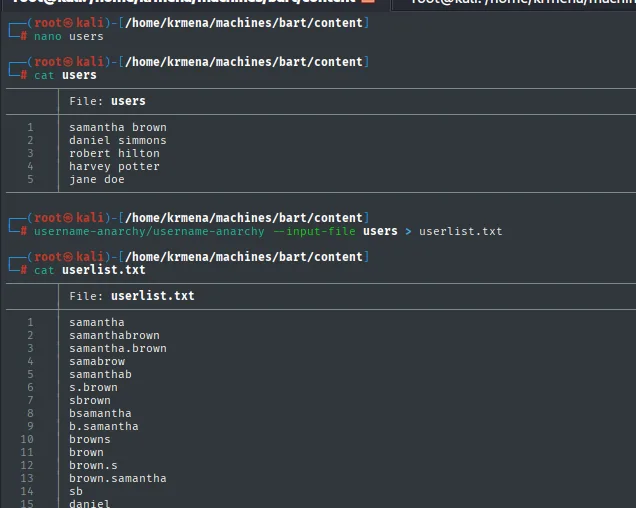This screenshot has width=636, height=508.
Task: Select userlist line 15 entry 'daniel'
Action: 90,504
